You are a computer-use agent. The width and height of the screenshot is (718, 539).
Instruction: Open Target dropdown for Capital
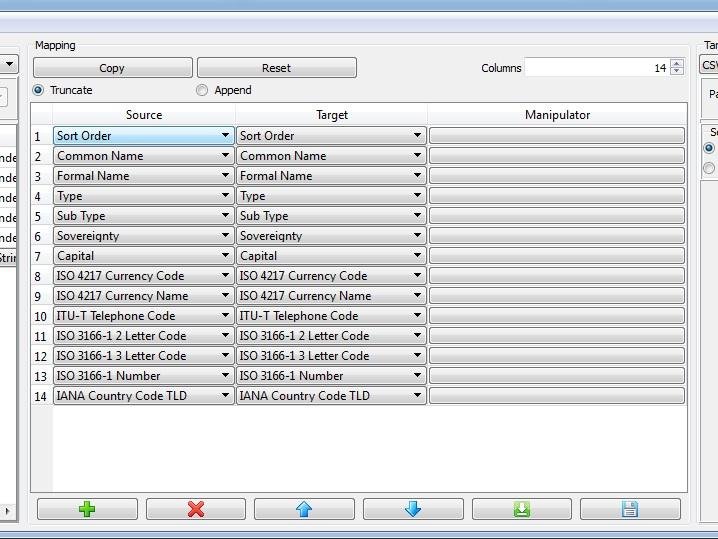[x=331, y=256]
